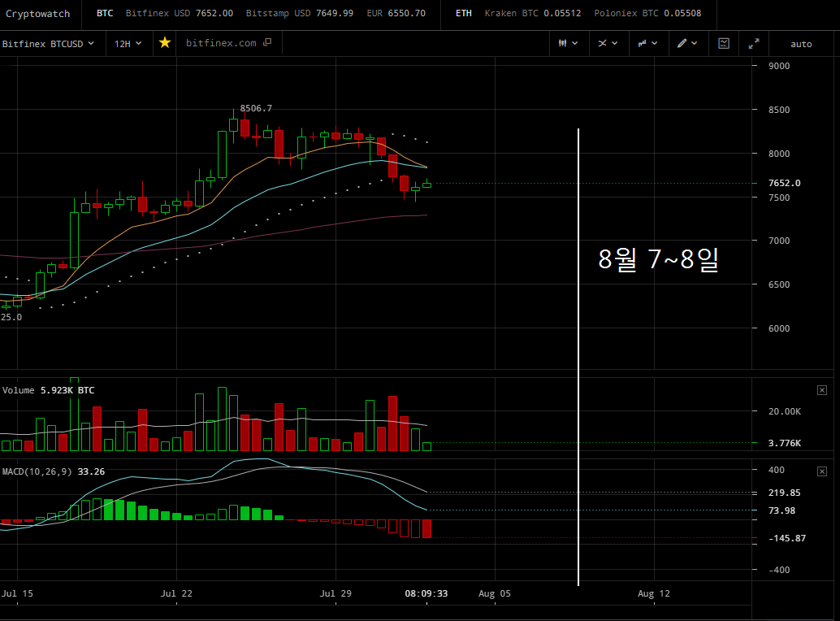
Task: Open bitfinex.com external link icon
Action: tap(267, 42)
